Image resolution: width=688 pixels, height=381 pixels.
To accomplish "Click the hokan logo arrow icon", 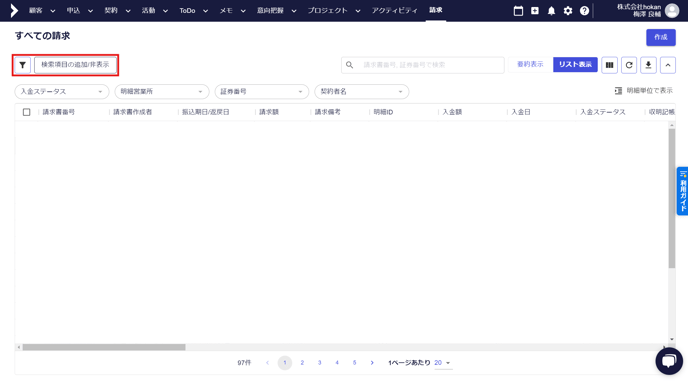I will click(14, 11).
